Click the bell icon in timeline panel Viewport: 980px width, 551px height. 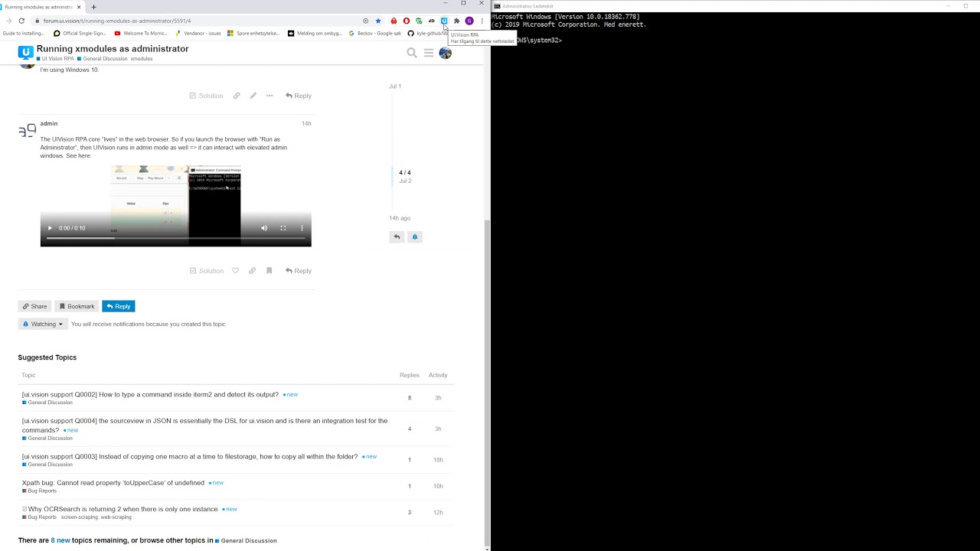(x=415, y=237)
